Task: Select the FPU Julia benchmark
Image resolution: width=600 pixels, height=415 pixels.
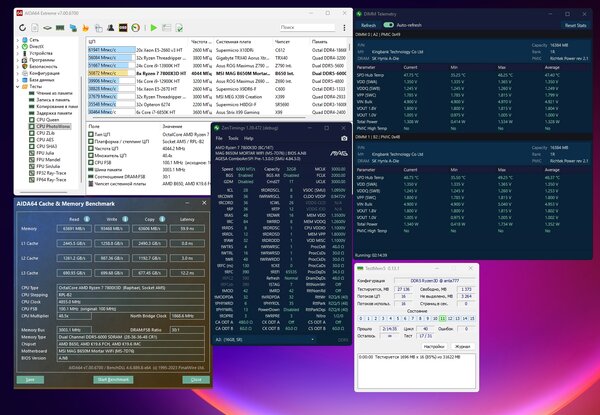Action: pos(46,153)
